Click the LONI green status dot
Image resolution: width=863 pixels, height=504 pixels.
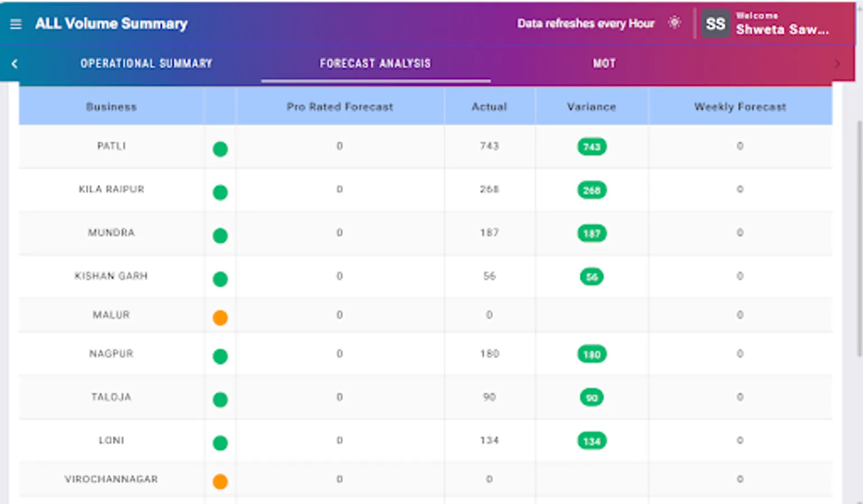tap(220, 444)
